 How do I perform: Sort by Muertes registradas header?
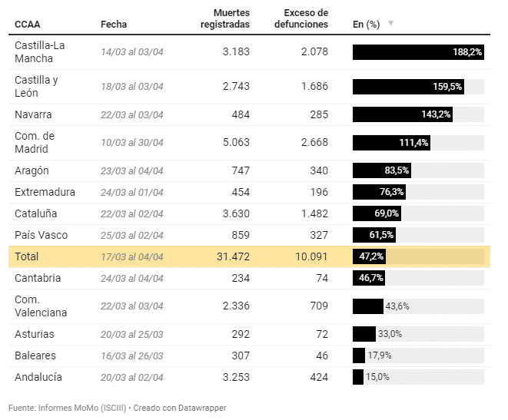[224, 18]
